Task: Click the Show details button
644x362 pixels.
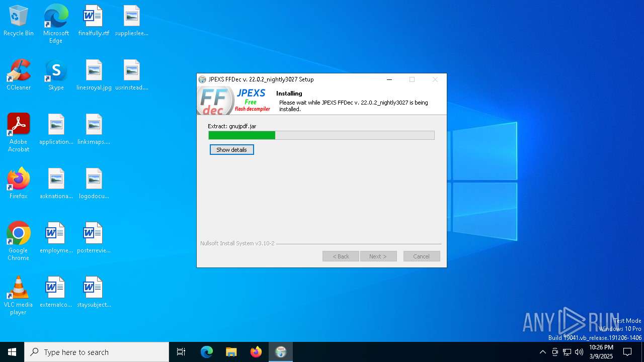Action: pyautogui.click(x=231, y=150)
